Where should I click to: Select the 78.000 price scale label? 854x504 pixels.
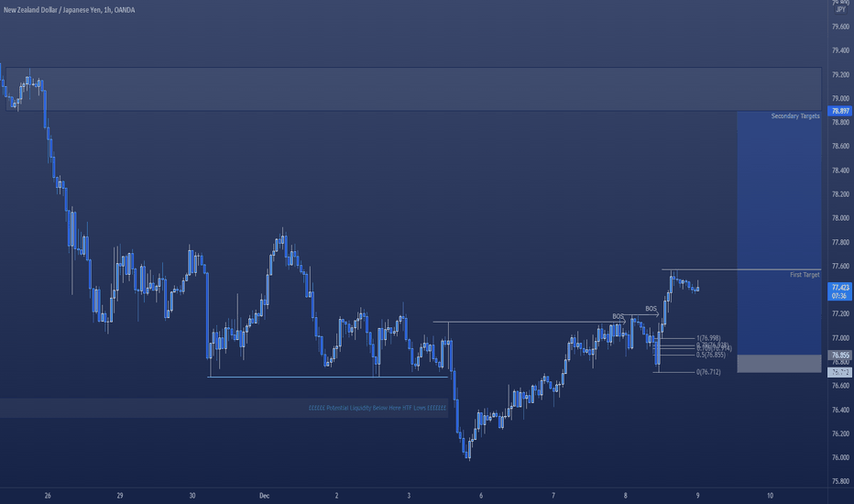click(x=840, y=218)
